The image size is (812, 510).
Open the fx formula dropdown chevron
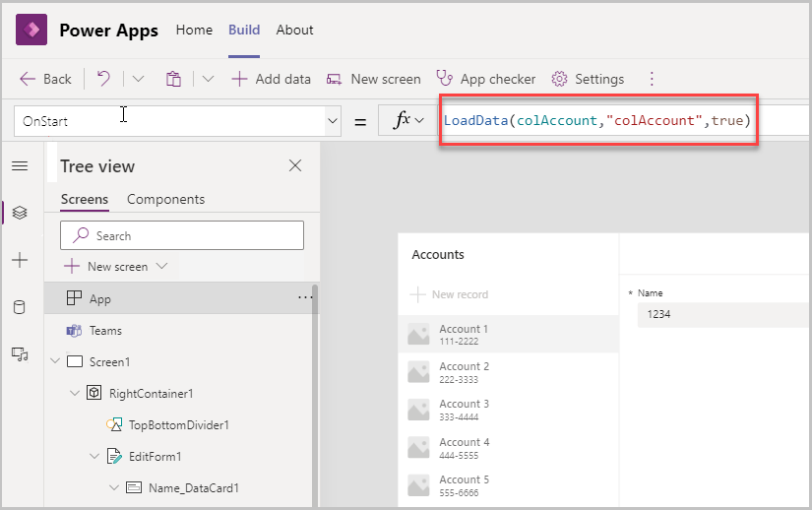419,121
